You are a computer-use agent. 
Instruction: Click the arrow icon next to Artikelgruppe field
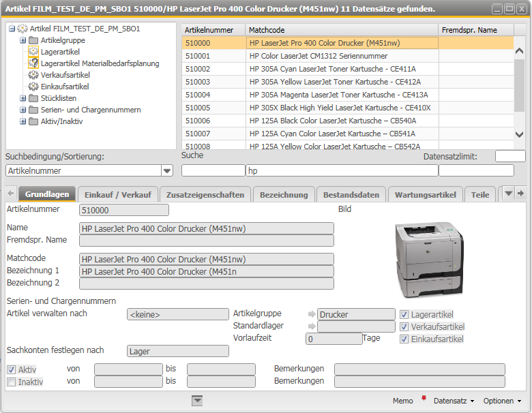(312, 314)
